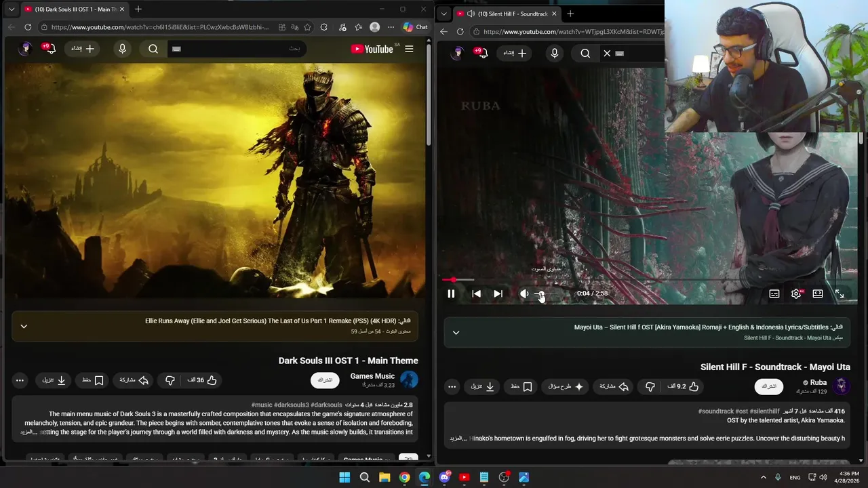
Task: Share the Dark Souls III OST video
Action: point(134,380)
